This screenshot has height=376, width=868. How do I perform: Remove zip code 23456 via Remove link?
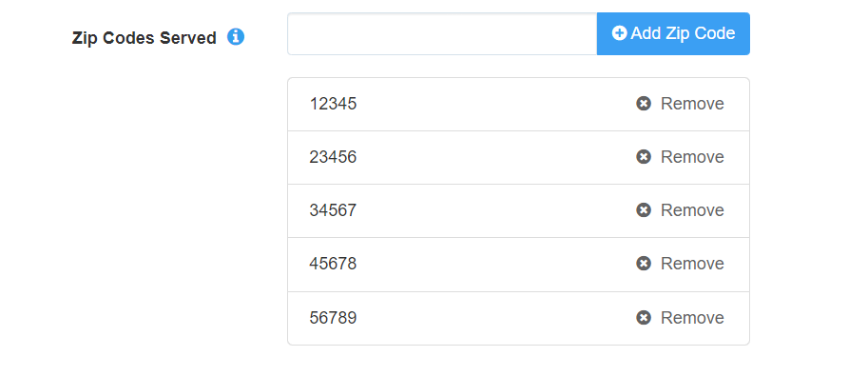[692, 157]
